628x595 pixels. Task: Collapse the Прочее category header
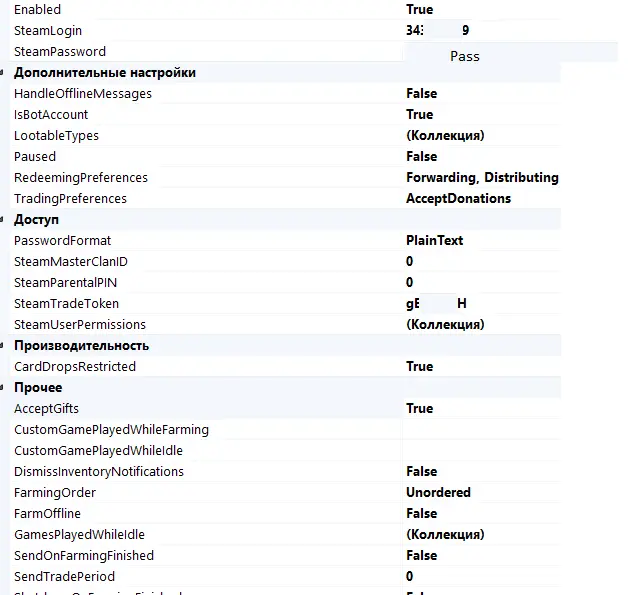click(x=2, y=388)
